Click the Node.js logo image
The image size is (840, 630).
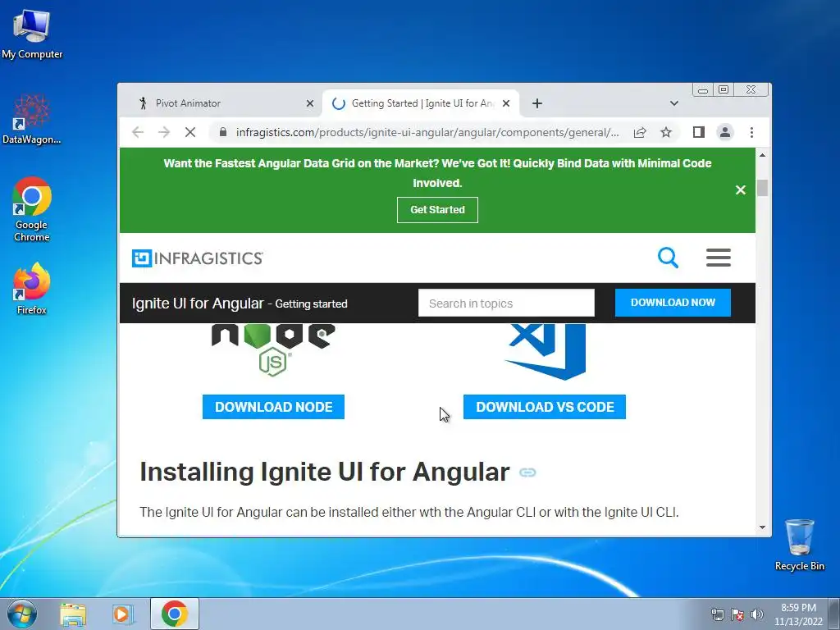[273, 349]
